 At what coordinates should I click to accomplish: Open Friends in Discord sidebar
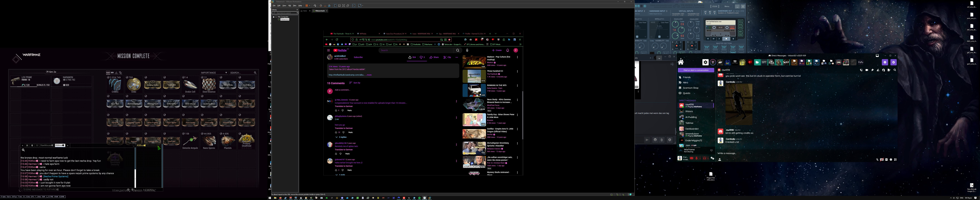point(687,77)
